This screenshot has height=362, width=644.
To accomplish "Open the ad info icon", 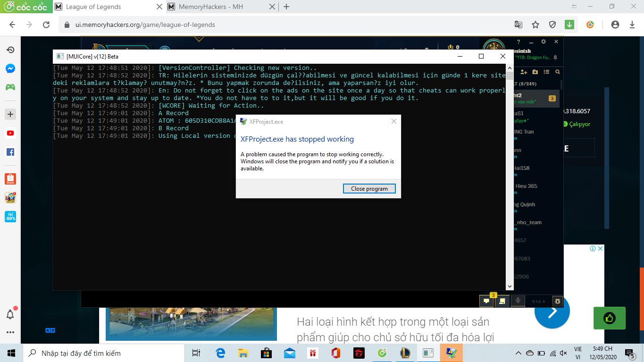I will 593,248.
